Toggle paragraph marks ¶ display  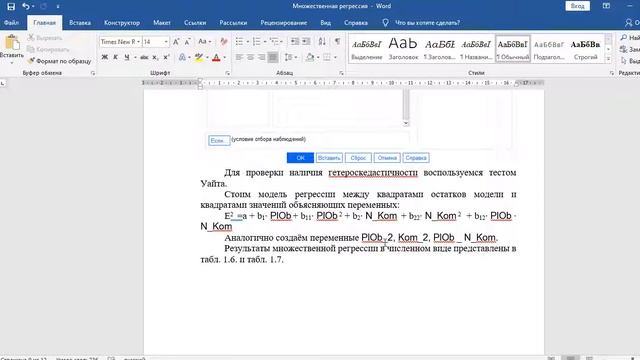point(338,42)
